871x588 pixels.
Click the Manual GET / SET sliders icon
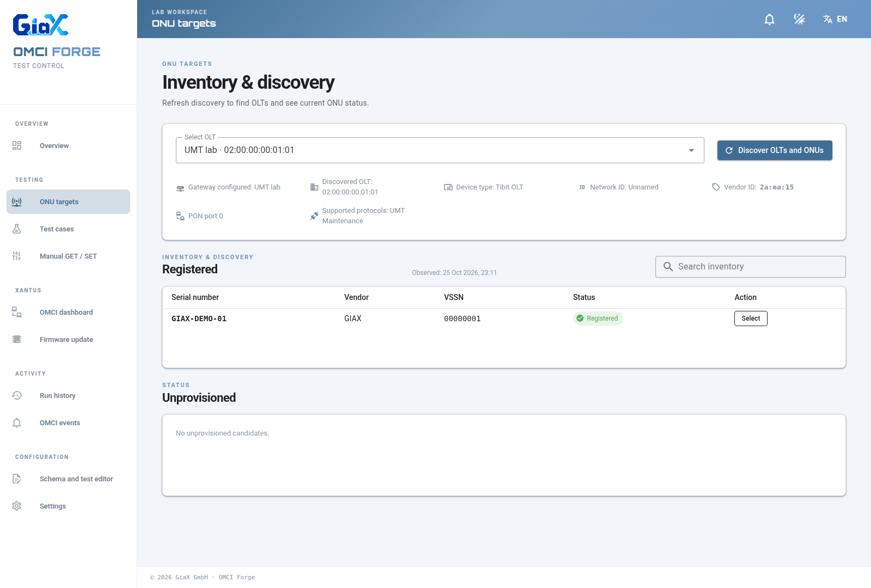tap(17, 256)
